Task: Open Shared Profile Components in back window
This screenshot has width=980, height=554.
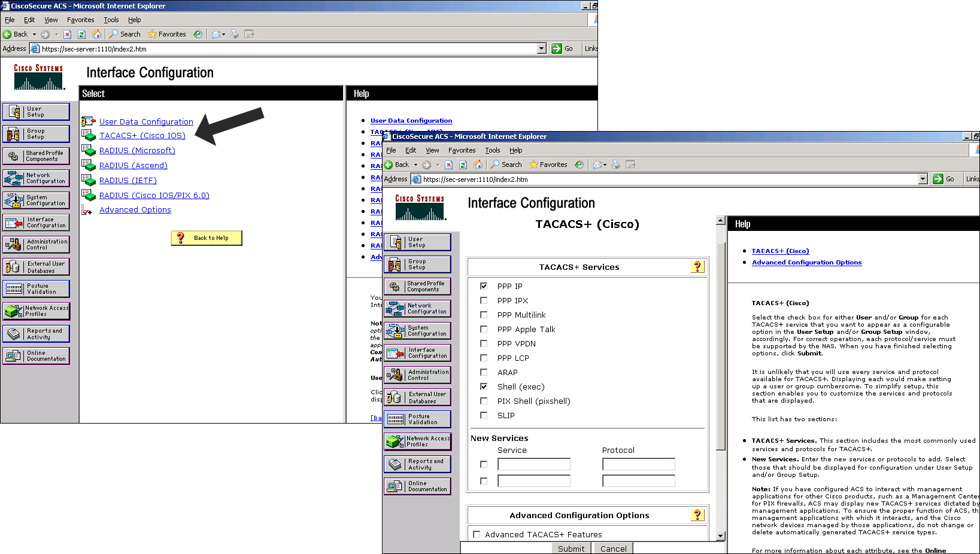Action: pyautogui.click(x=36, y=156)
